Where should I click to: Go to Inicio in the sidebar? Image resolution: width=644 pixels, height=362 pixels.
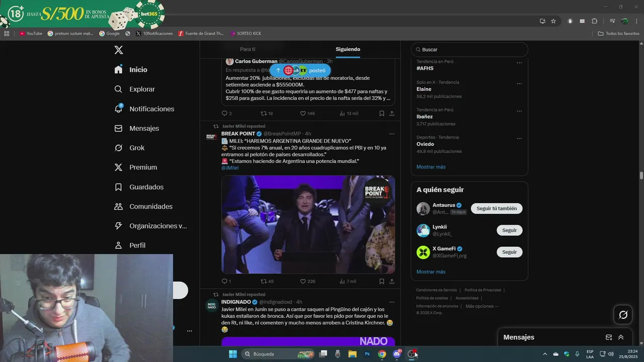coord(131,69)
